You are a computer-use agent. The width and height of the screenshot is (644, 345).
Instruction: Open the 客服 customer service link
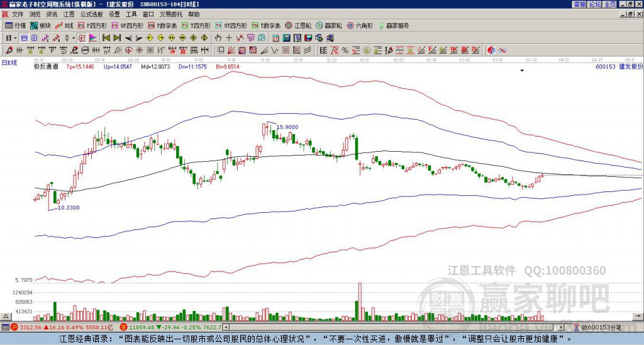(x=579, y=4)
